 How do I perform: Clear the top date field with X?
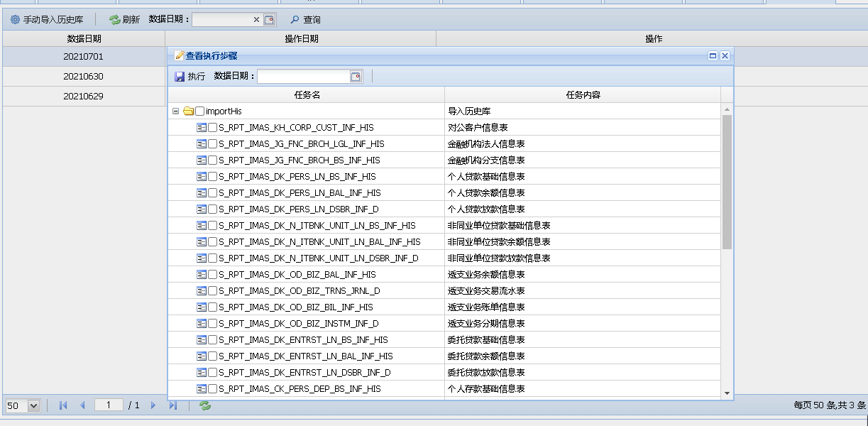[256, 20]
